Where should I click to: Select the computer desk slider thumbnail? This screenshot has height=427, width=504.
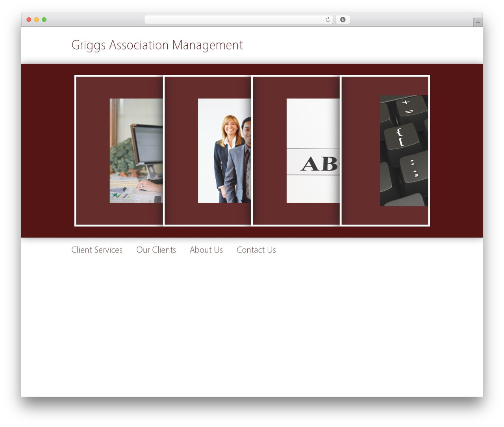pyautogui.click(x=136, y=150)
